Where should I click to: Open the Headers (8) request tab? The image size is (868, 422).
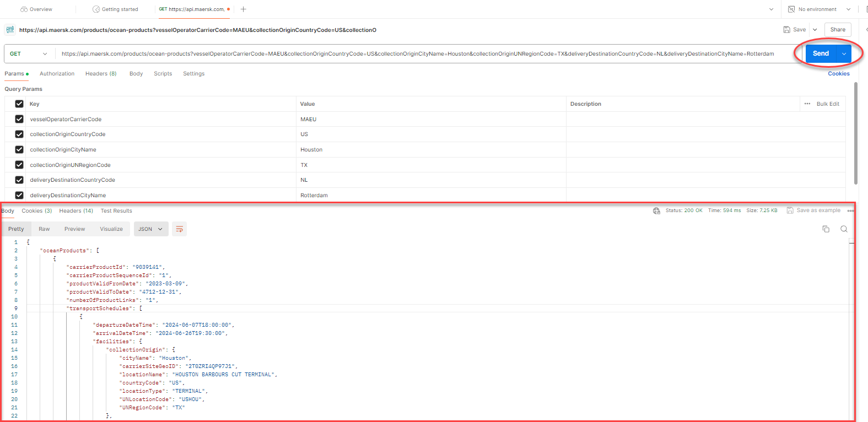tap(101, 74)
